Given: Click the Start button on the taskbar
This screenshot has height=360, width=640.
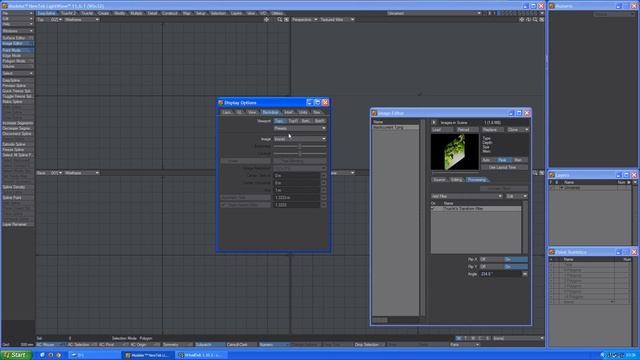Looking at the screenshot, I should 16,355.
